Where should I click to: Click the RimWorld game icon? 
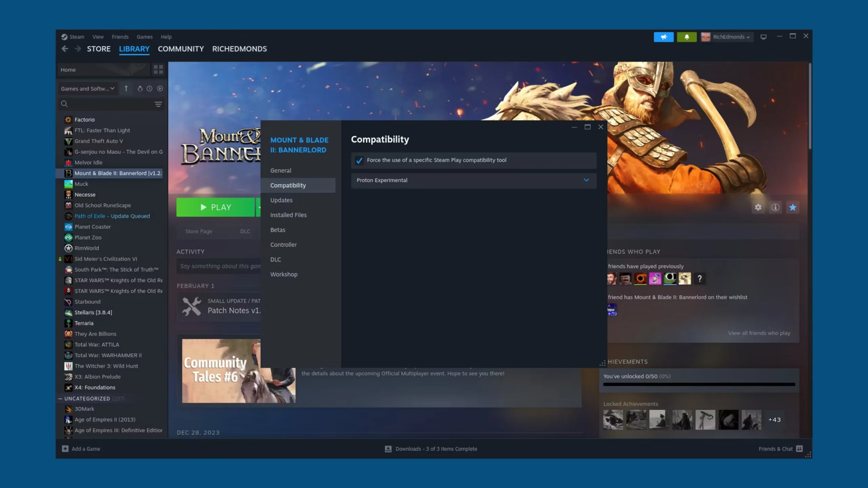[x=68, y=248]
